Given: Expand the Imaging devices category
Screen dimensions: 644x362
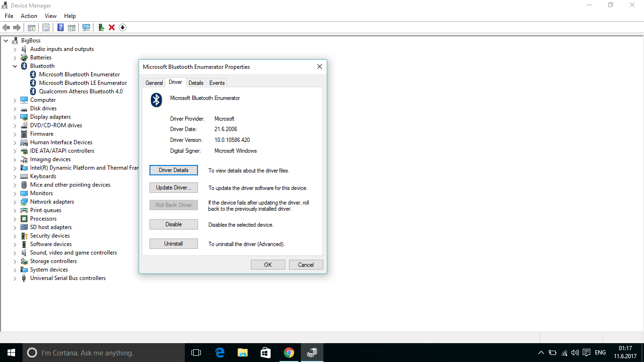Looking at the screenshot, I should click(15, 159).
